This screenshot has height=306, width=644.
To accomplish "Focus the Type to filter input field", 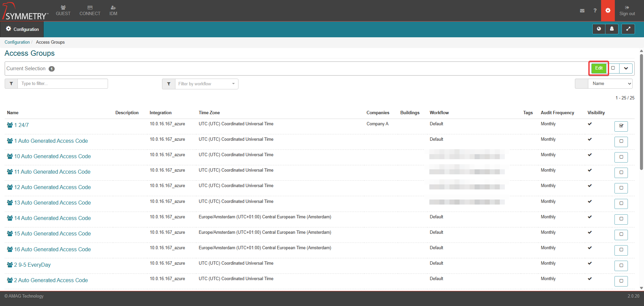I will tap(63, 84).
